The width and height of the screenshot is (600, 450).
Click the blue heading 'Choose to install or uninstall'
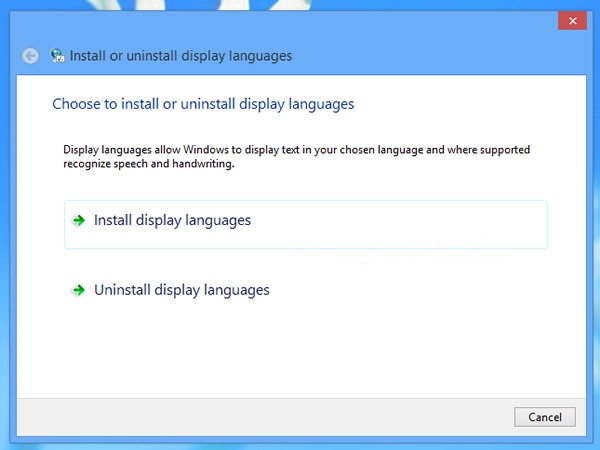click(x=203, y=103)
